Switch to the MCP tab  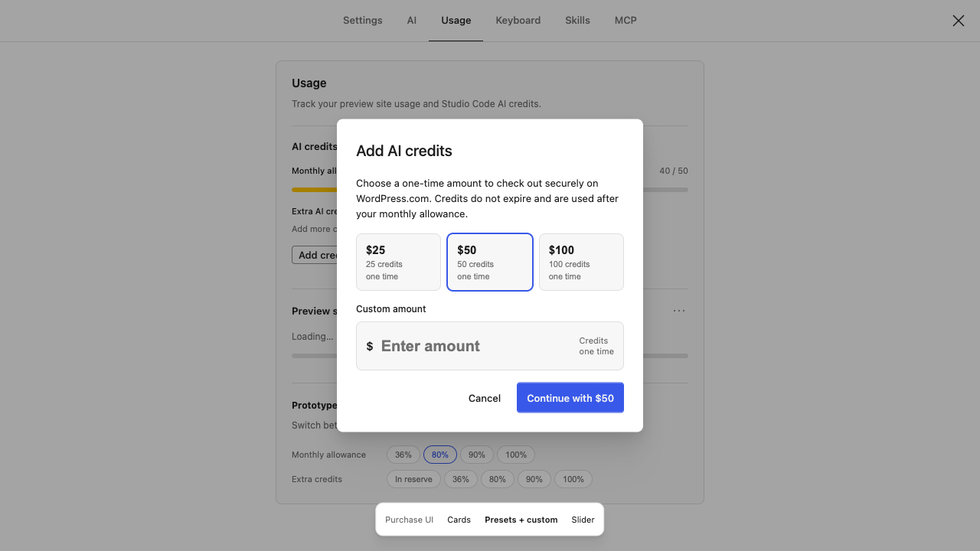click(626, 21)
